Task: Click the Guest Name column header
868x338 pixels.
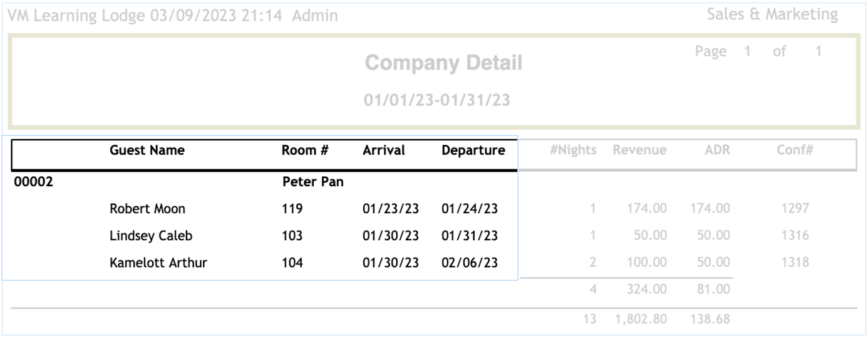Action: coord(147,151)
